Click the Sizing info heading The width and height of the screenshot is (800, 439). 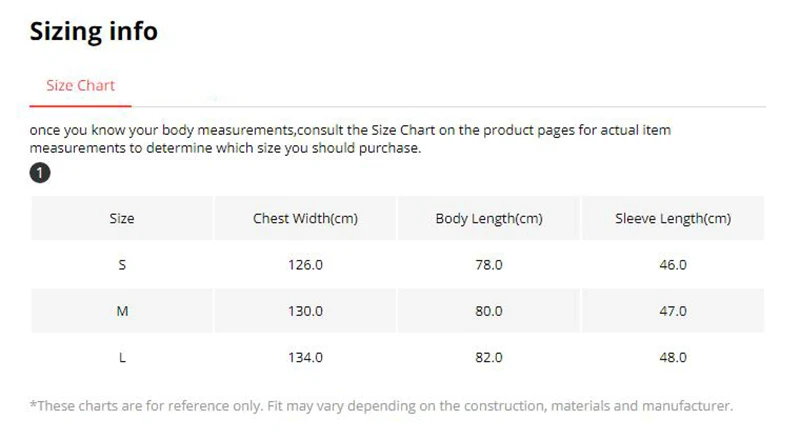click(93, 31)
